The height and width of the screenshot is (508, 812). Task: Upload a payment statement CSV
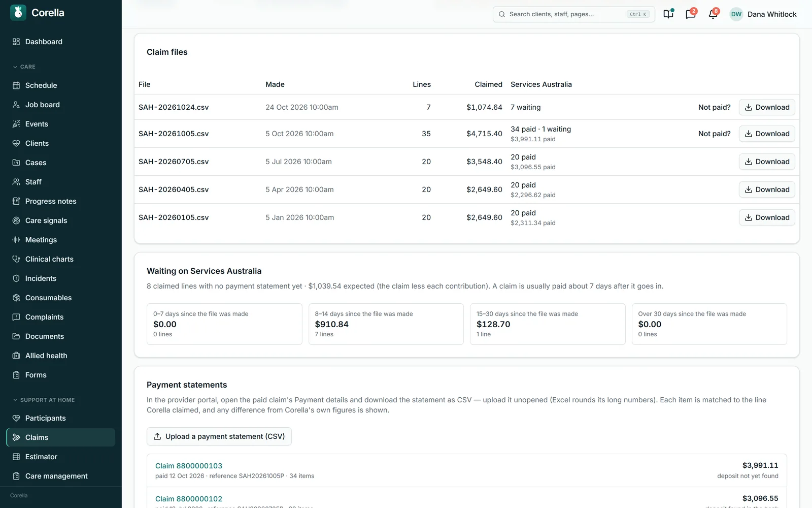219,436
